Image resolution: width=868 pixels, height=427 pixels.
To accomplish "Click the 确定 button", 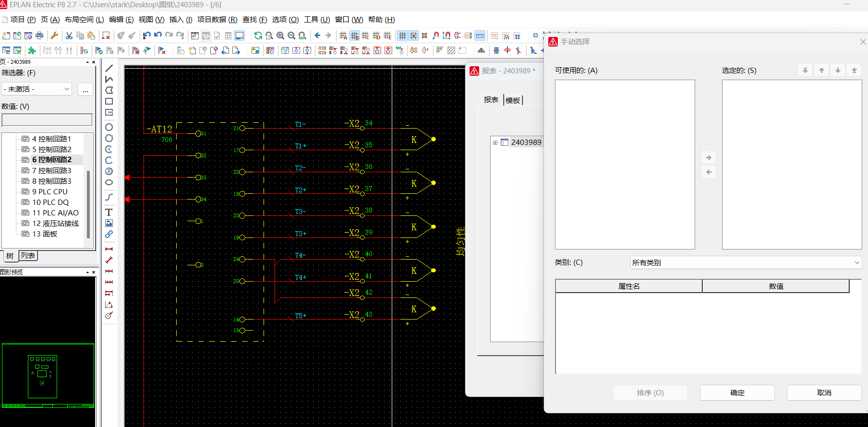I will (x=737, y=392).
